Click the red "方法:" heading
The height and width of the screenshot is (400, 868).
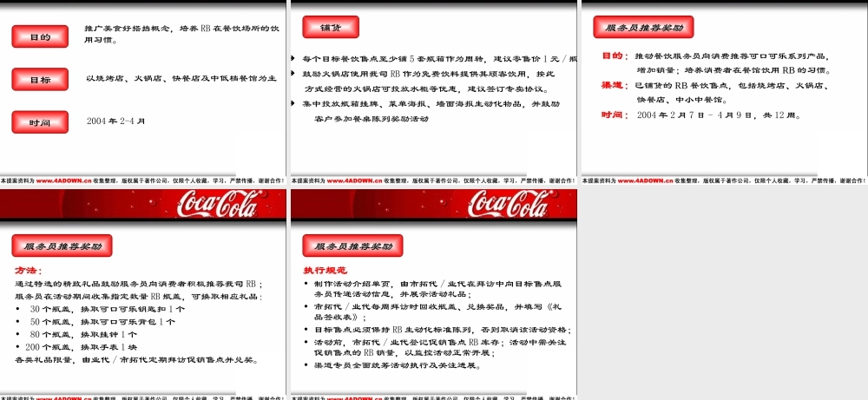click(29, 271)
